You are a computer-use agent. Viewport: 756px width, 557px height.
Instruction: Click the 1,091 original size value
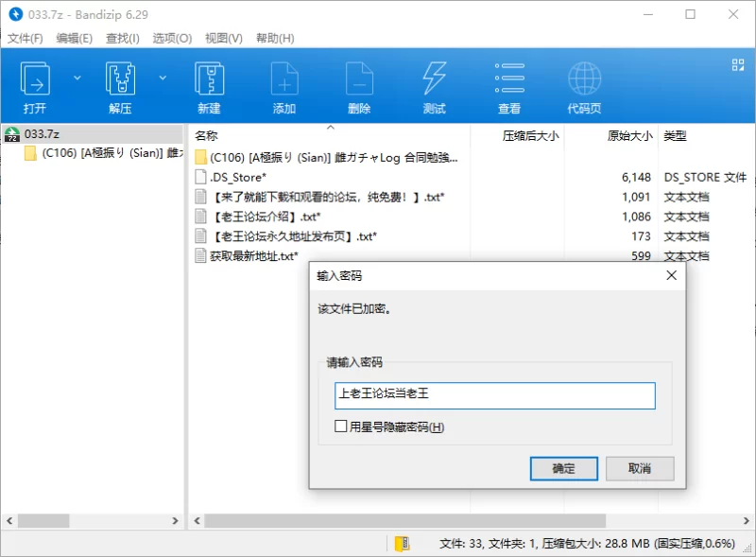coord(636,197)
